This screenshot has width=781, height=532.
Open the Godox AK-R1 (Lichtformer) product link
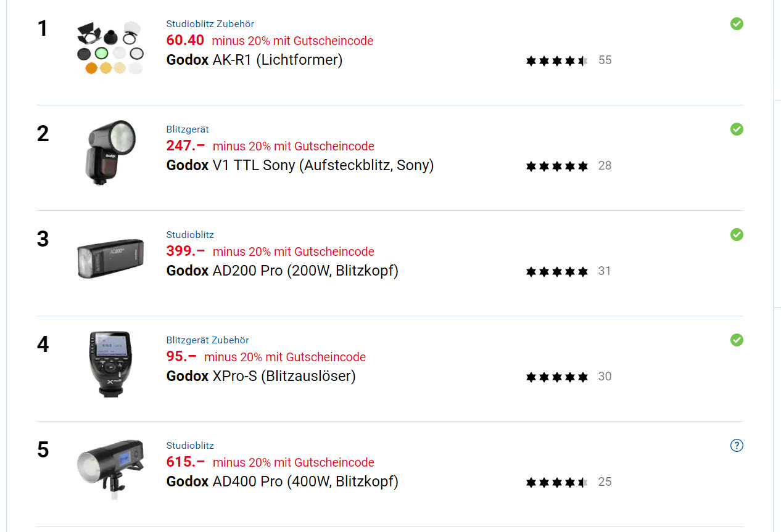coord(254,60)
